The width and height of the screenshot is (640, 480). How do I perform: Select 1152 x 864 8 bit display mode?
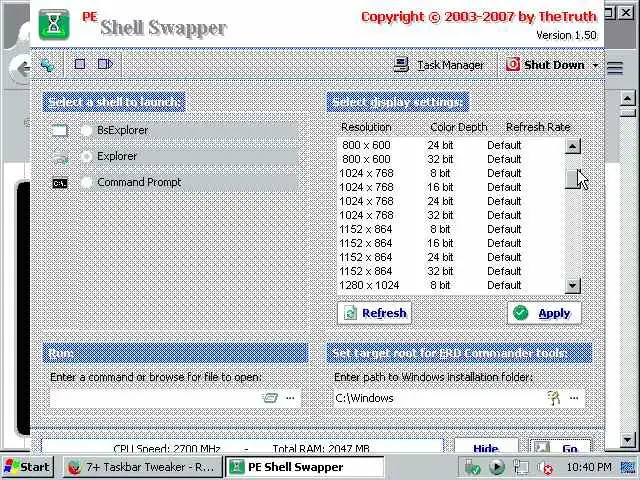click(x=451, y=229)
